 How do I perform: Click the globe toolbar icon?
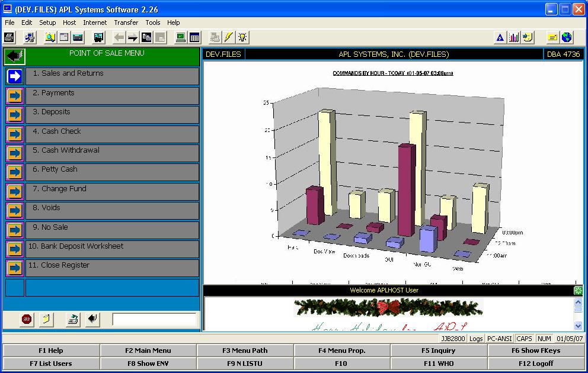567,37
